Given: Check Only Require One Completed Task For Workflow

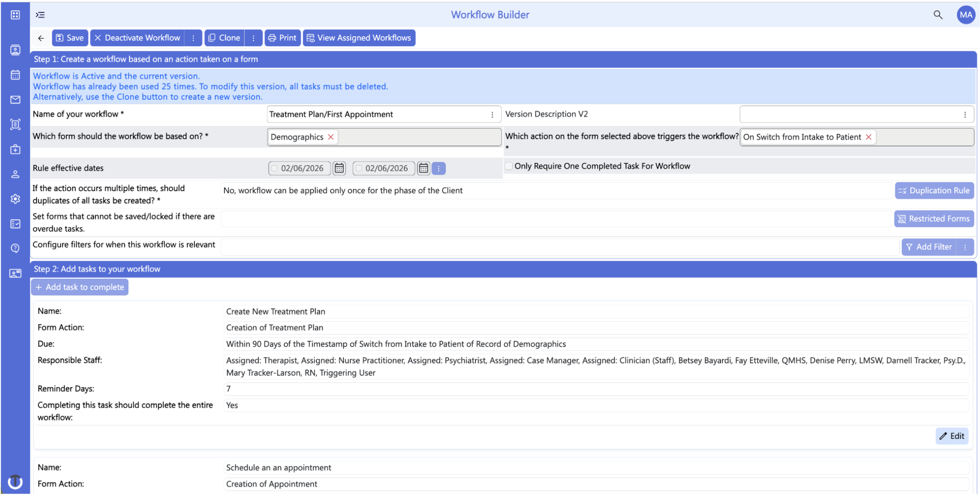Looking at the screenshot, I should [x=509, y=166].
